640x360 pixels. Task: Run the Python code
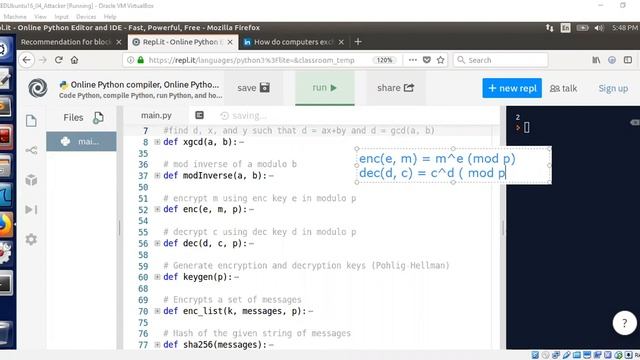pos(325,88)
